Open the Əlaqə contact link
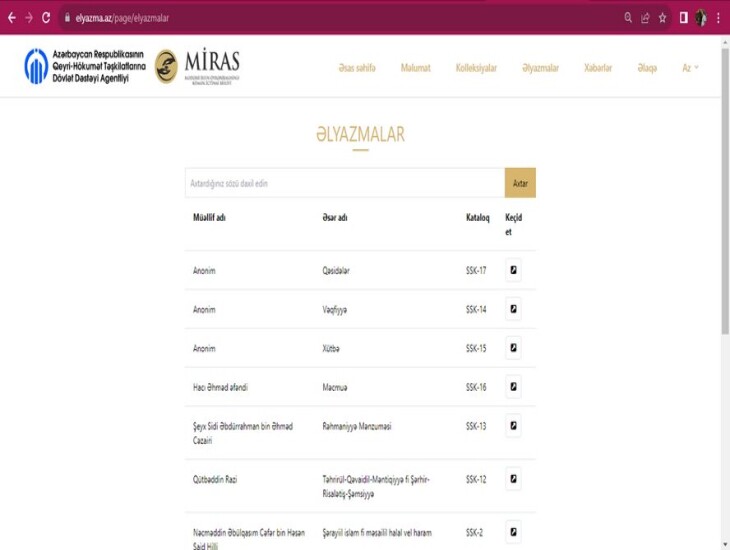Screen dimensions: 730x550 (647, 68)
